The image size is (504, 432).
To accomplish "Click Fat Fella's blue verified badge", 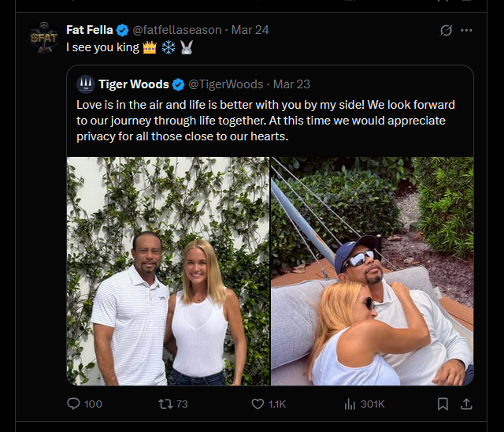I will (123, 30).
